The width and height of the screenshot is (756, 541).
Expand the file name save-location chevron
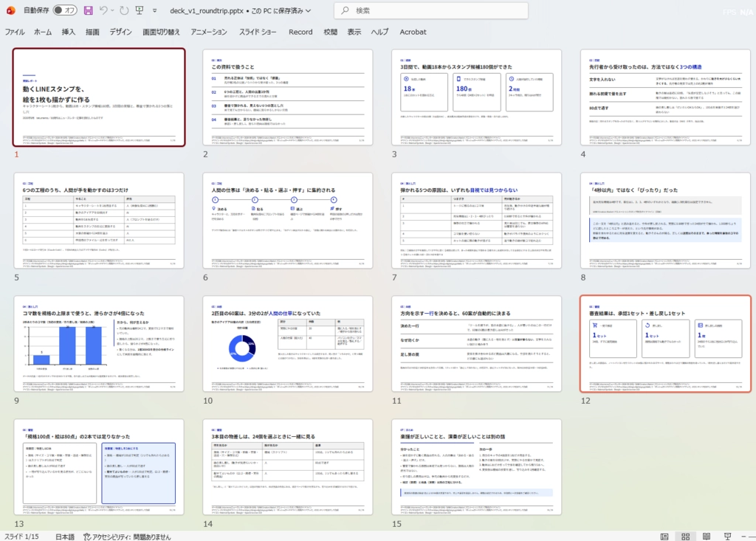click(x=308, y=10)
